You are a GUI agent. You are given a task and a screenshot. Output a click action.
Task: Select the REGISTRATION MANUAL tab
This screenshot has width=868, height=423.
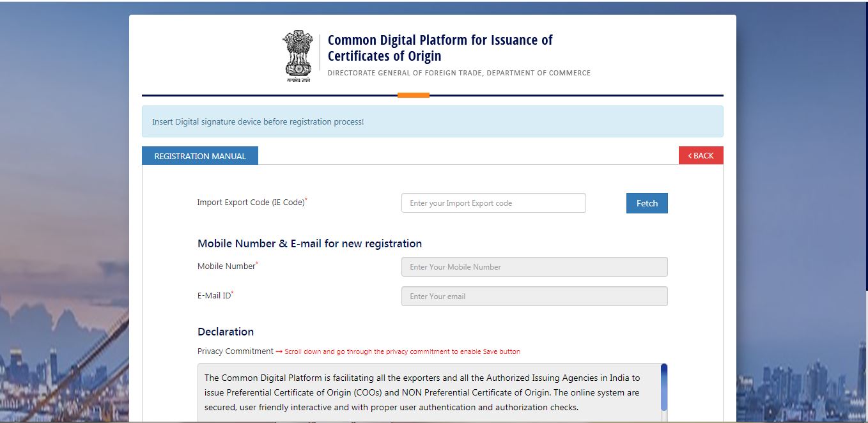(199, 155)
